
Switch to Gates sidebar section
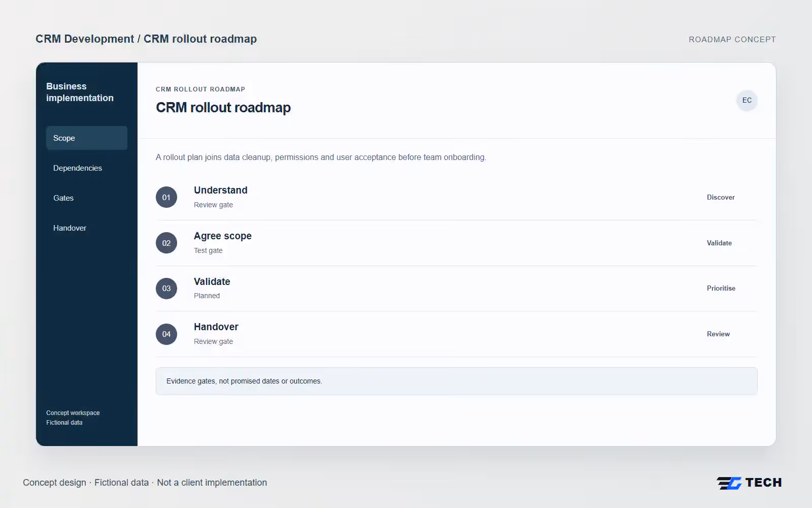[87, 198]
